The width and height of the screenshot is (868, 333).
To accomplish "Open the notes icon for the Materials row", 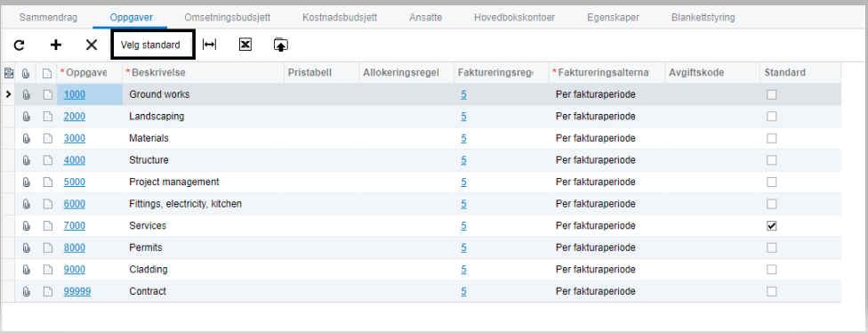I will tap(48, 139).
